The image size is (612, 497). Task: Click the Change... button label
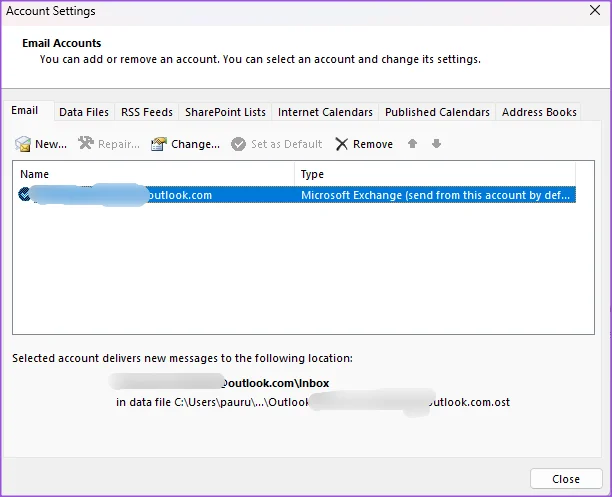click(x=196, y=144)
